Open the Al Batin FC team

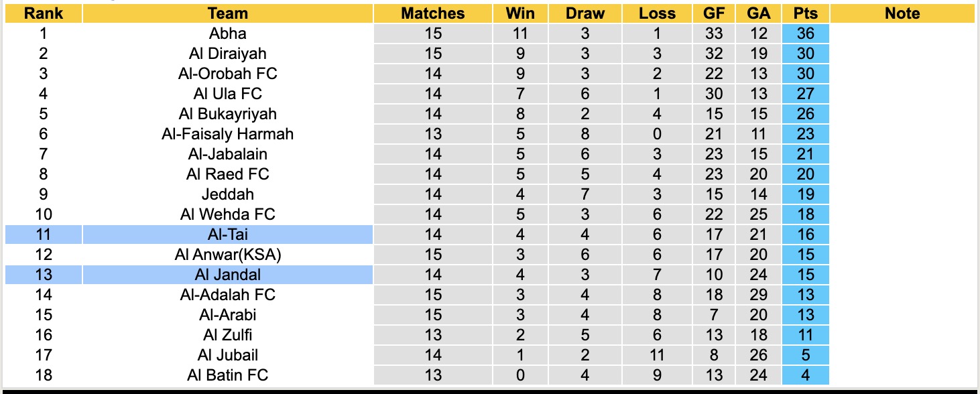(227, 375)
